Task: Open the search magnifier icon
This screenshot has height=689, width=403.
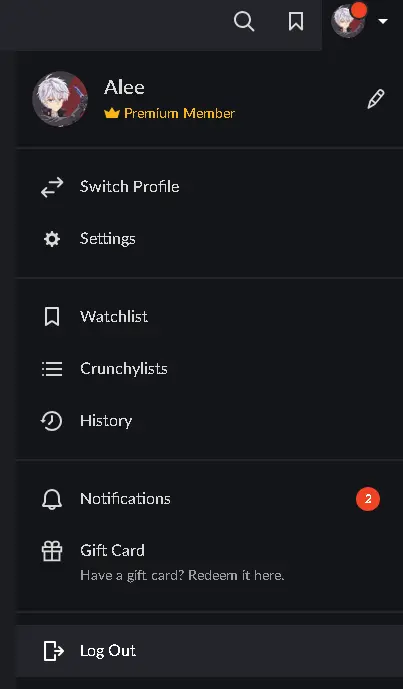Action: point(244,21)
